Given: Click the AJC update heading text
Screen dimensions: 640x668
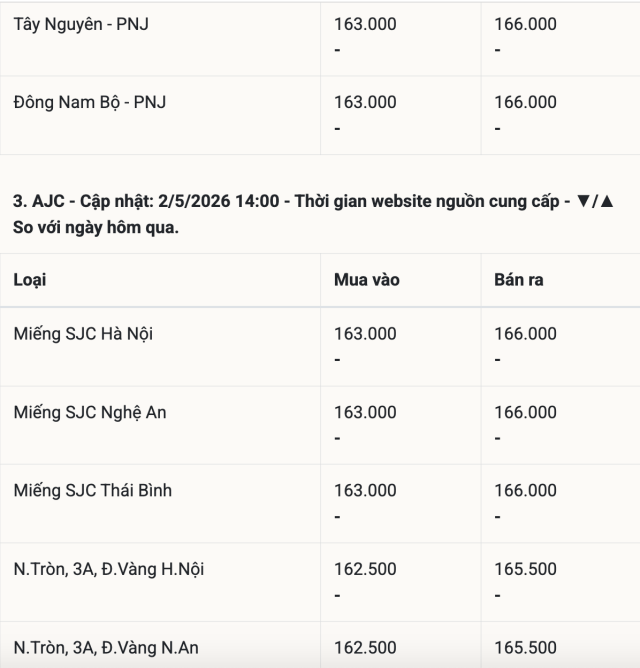Looking at the screenshot, I should click(x=313, y=214).
